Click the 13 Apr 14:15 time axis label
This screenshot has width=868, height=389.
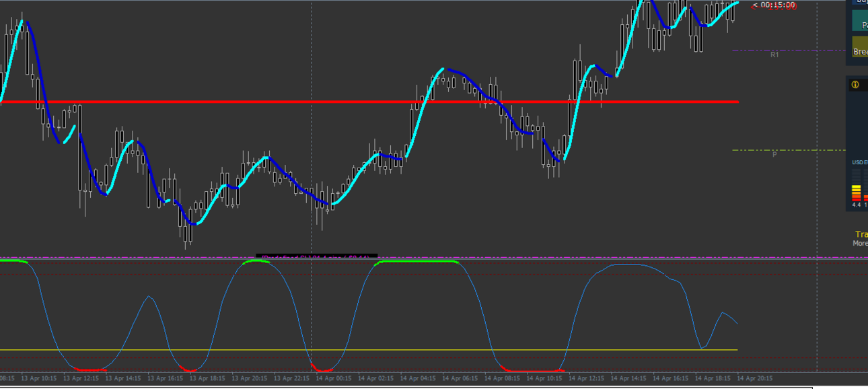coord(123,378)
